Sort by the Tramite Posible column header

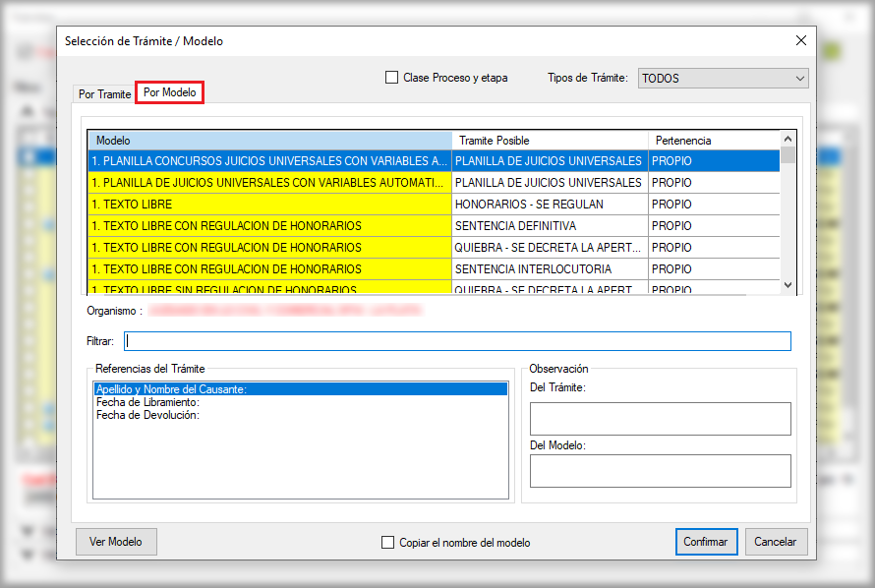coord(549,141)
